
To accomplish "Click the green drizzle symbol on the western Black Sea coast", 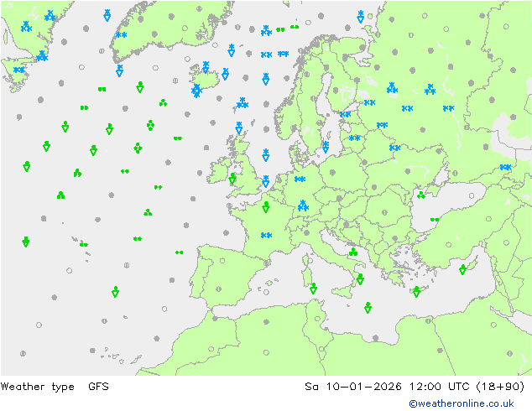I will click(435, 220).
